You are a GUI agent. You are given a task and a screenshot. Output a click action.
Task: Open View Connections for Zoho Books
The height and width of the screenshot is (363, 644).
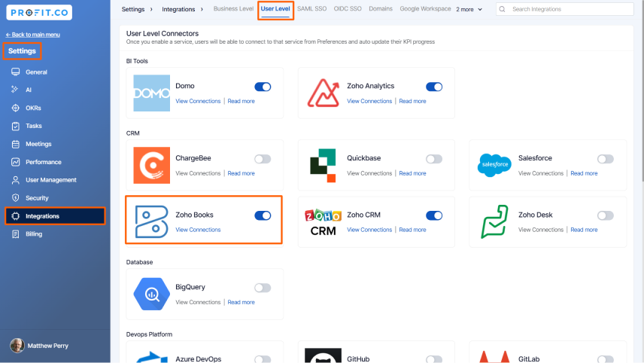pyautogui.click(x=198, y=230)
